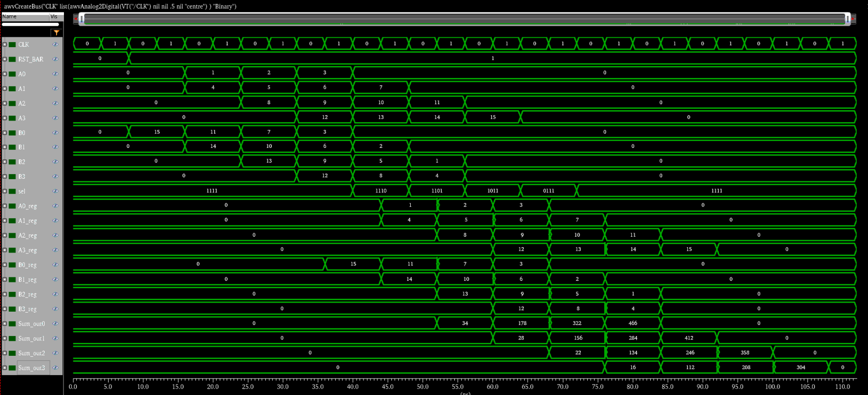Click the green bus icon for A2_reg
Viewport: 868px width, 395px height.
(12, 236)
